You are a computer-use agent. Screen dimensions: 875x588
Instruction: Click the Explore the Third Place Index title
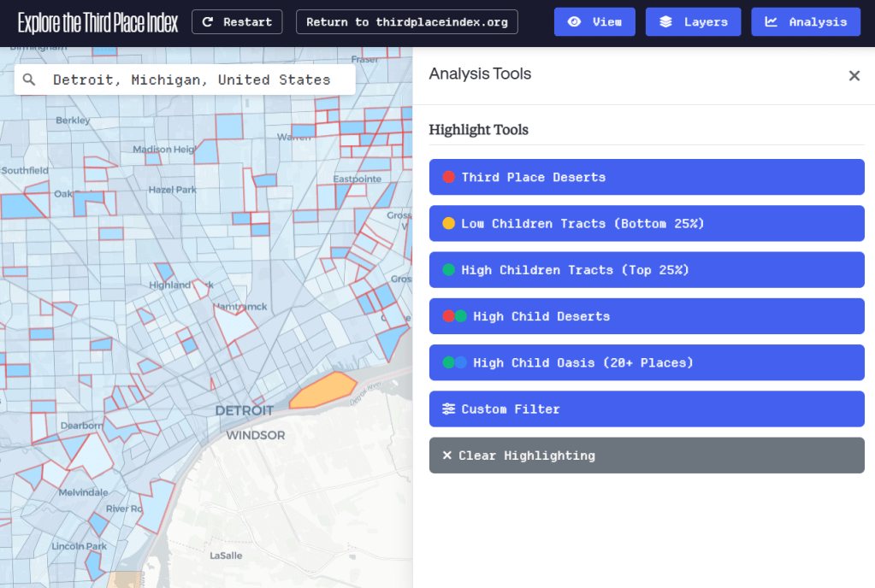click(x=98, y=22)
